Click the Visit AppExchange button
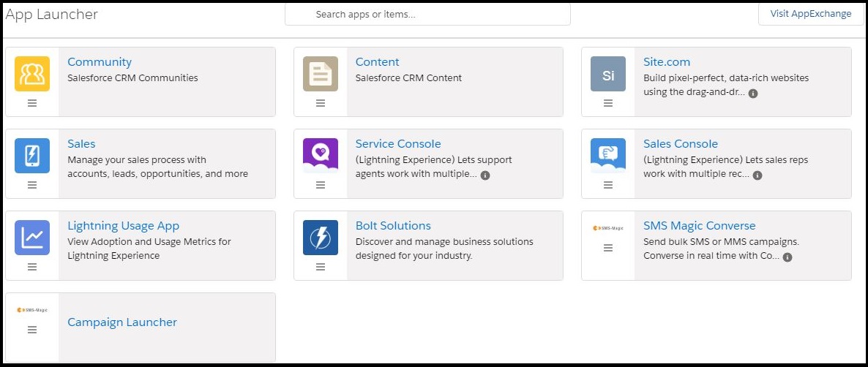This screenshot has height=367, width=868. 811,14
